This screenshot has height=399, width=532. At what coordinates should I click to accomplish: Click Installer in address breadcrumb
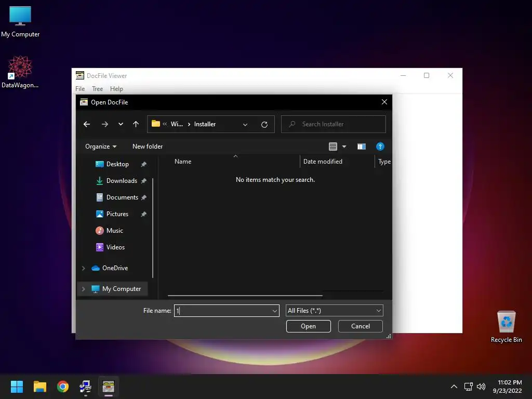[205, 124]
